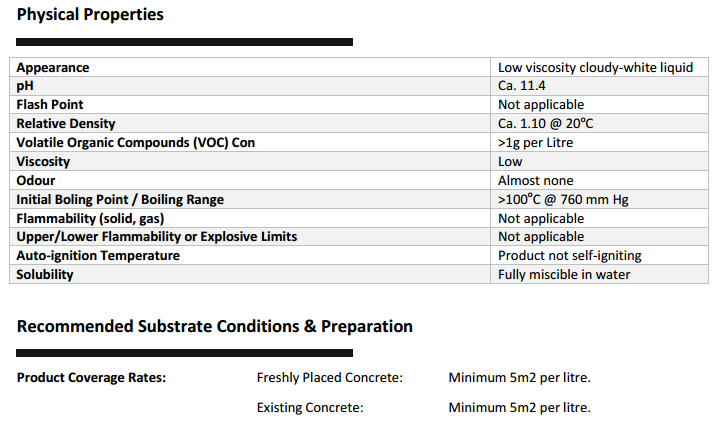The height and width of the screenshot is (424, 717).
Task: Click the Relative Density value cell
Action: 599,123
